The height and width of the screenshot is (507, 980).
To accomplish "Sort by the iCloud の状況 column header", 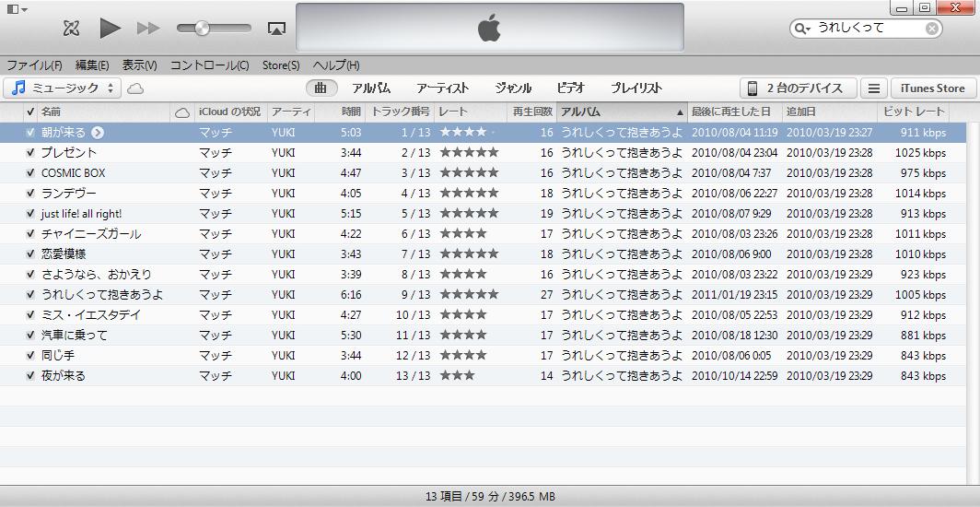I will (230, 112).
